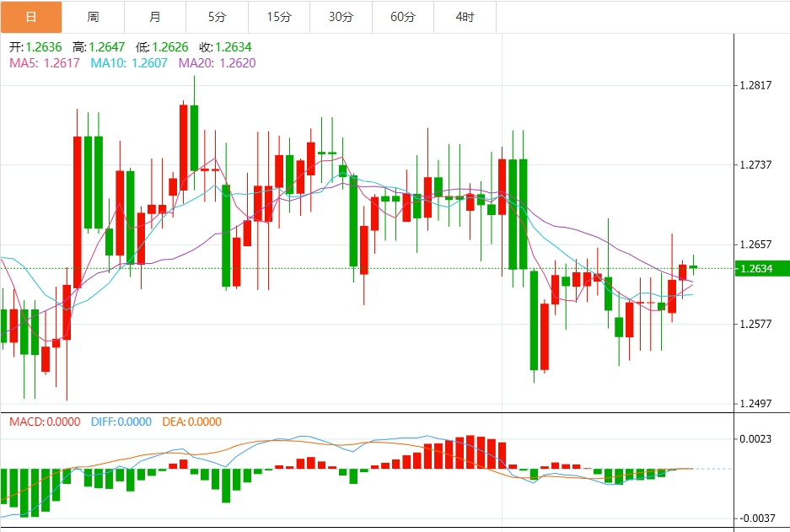This screenshot has width=790, height=532.
Task: Click the 0.0023 MACD axis label
Action: [x=755, y=438]
